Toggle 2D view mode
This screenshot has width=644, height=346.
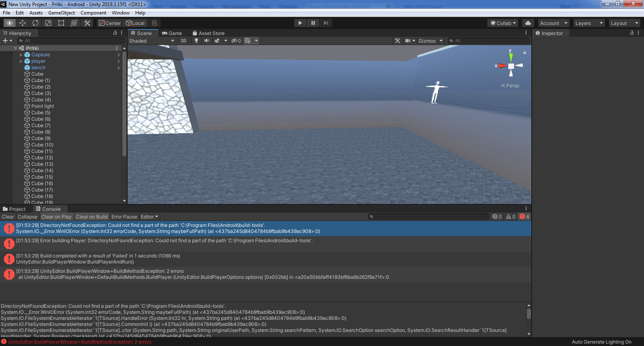click(184, 41)
